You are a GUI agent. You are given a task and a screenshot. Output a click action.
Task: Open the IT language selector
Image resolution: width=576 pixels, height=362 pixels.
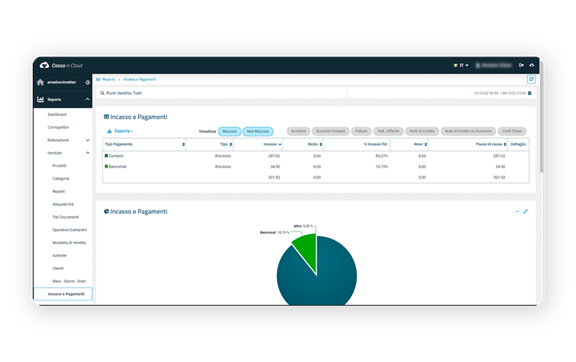461,65
